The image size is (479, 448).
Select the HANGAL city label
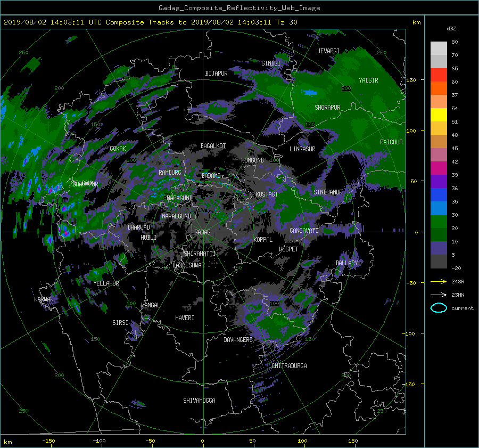(x=150, y=305)
